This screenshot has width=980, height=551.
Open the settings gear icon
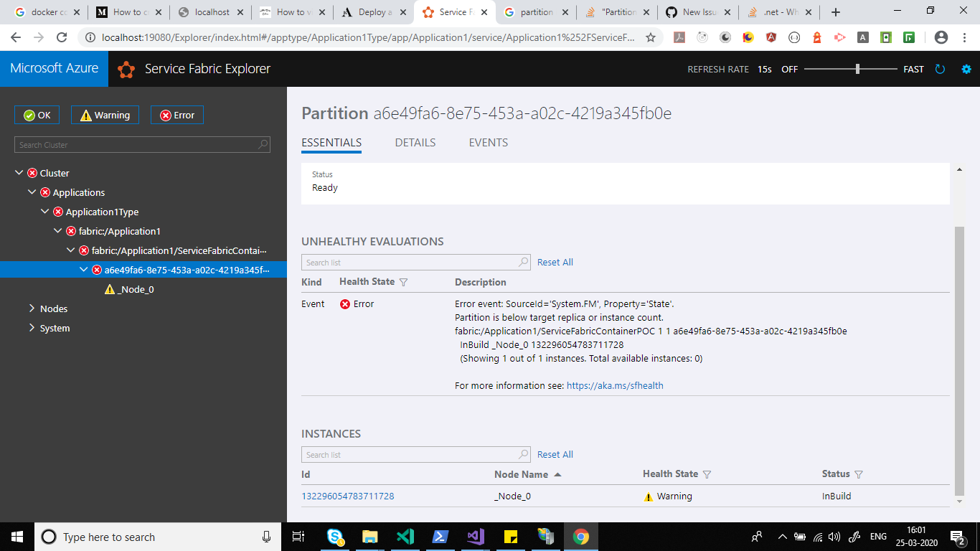pos(966,69)
